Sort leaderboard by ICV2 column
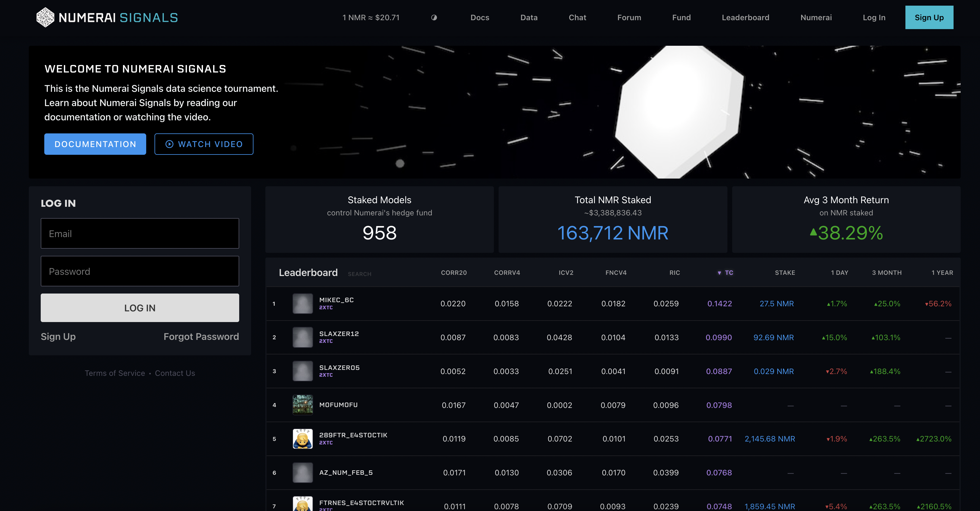The image size is (980, 511). 566,273
